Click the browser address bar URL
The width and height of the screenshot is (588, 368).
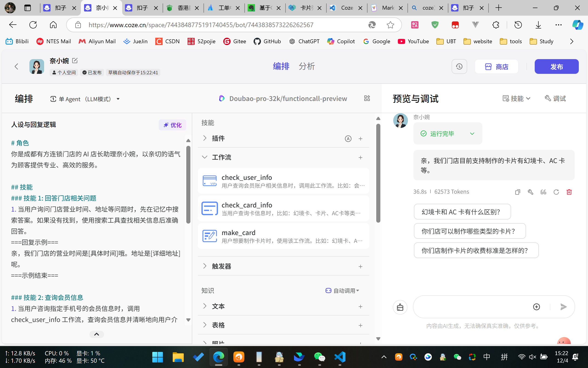click(201, 25)
